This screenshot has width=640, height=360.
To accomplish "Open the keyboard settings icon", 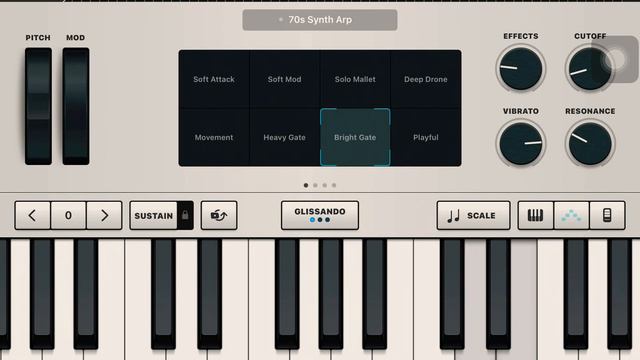I will pos(607,215).
